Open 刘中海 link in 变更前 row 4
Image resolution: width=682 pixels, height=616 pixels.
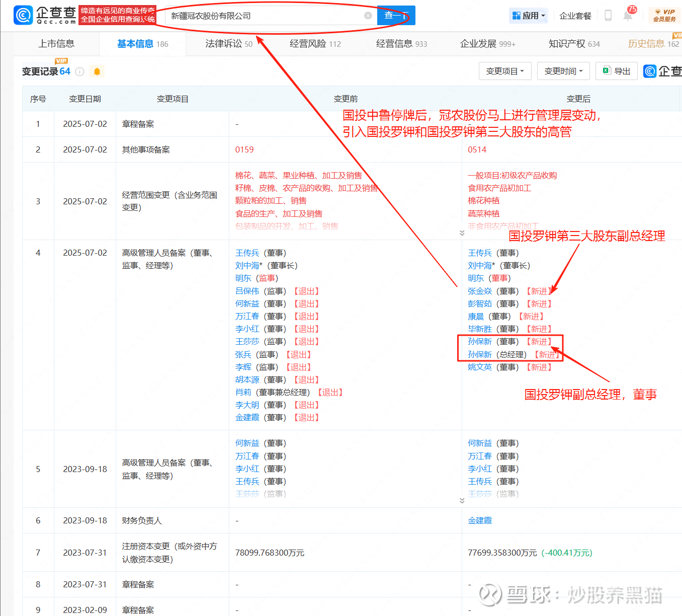click(x=247, y=265)
